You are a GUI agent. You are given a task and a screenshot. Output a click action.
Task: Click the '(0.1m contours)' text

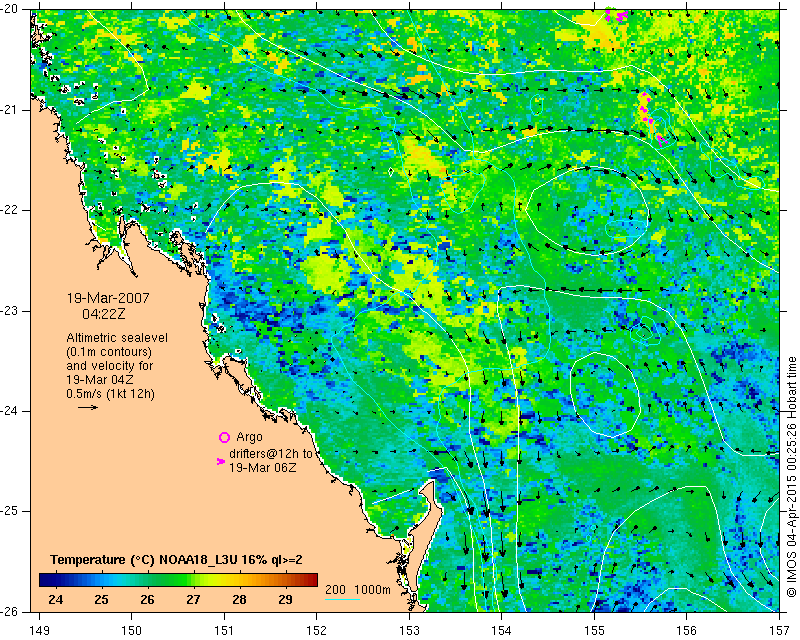[109, 352]
